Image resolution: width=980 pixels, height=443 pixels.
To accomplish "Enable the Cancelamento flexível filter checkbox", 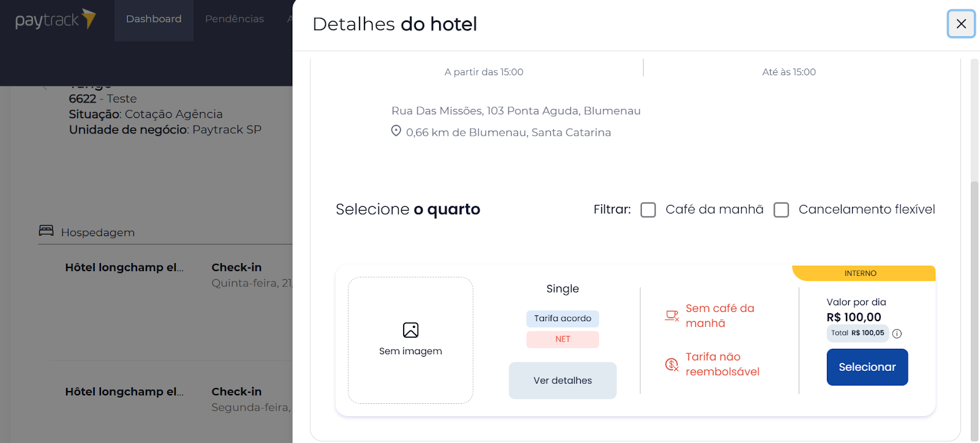I will click(781, 210).
